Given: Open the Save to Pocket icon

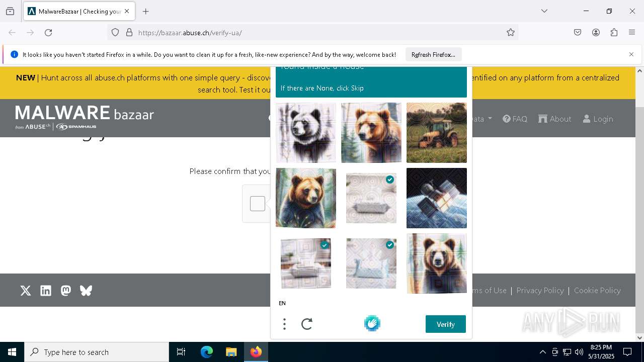Looking at the screenshot, I should [x=578, y=33].
